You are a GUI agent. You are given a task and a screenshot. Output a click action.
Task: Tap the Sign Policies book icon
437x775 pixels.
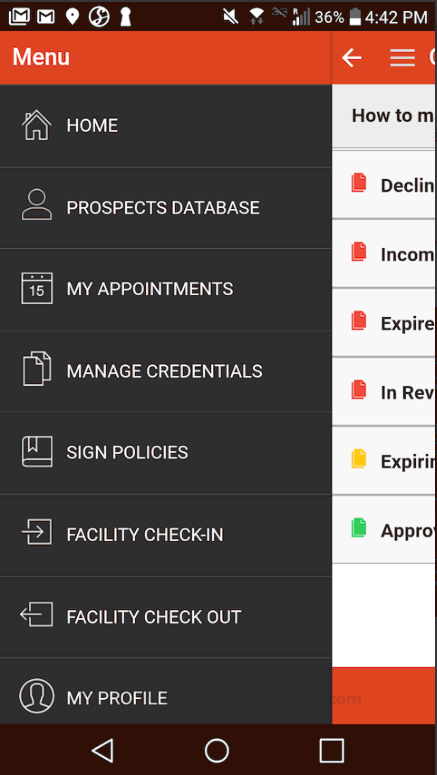pyautogui.click(x=37, y=451)
